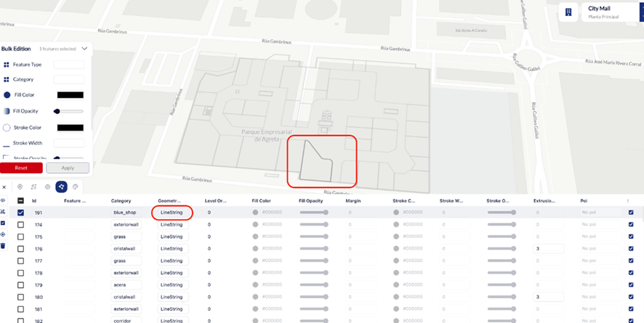Click the Fill Color black swatch
This screenshot has width=644, height=323.
click(x=69, y=95)
